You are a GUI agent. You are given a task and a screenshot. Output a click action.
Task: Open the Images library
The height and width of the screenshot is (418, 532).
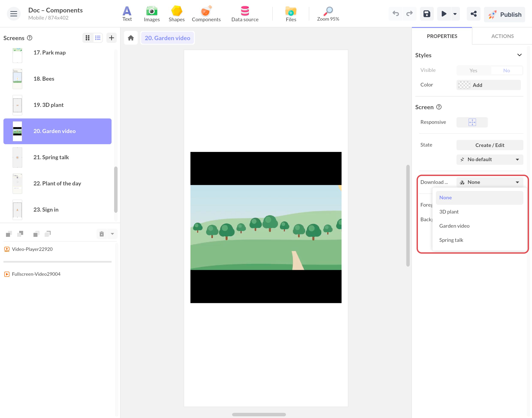[152, 14]
